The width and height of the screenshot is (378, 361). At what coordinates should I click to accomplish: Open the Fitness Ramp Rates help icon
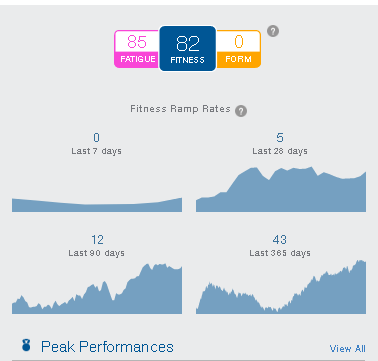tap(241, 111)
